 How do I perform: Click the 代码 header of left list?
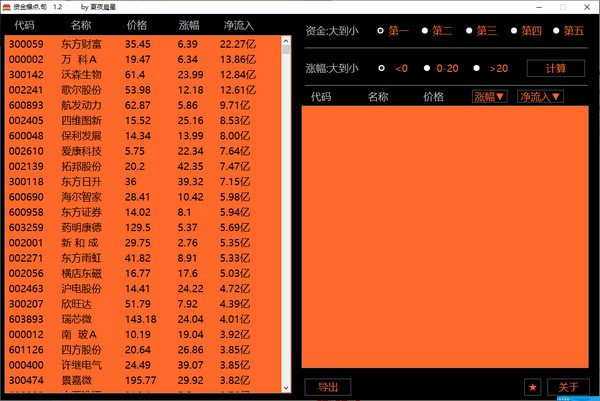pos(24,25)
